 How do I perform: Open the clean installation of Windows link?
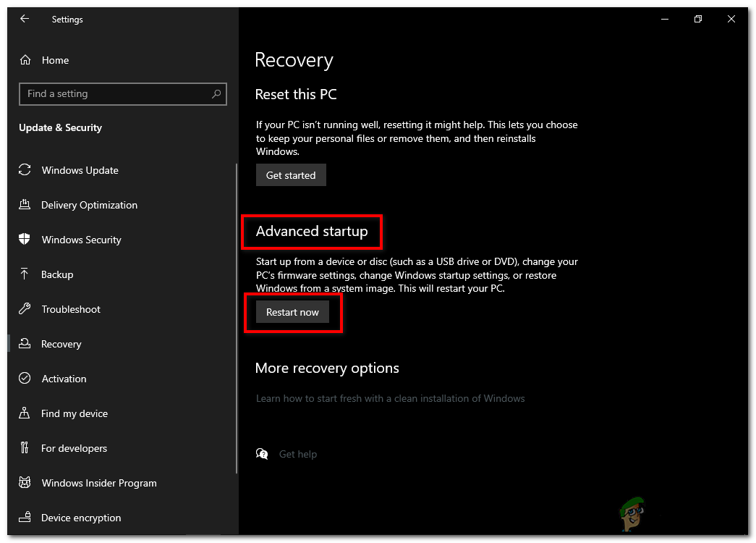(391, 398)
